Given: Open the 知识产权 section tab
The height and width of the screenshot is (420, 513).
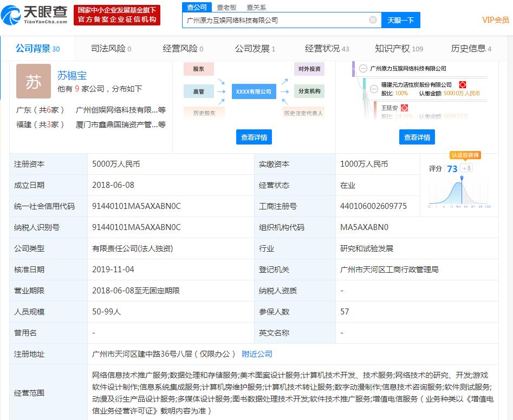Looking at the screenshot, I should point(399,49).
